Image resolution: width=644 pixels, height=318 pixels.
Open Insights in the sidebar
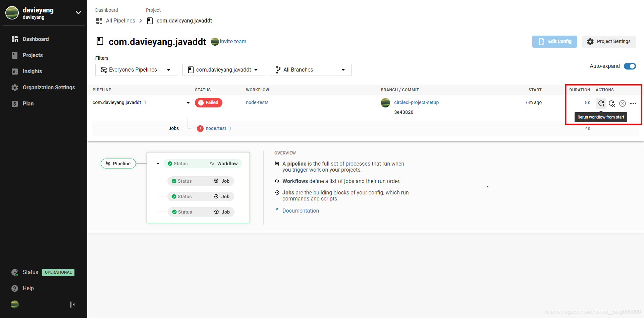pos(32,72)
